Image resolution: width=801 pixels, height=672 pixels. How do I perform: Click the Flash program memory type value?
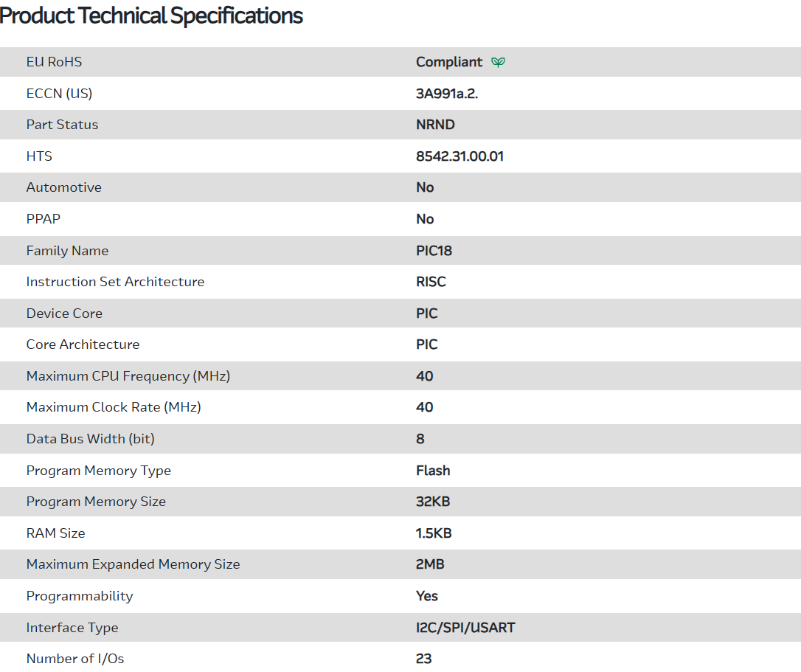coord(433,471)
